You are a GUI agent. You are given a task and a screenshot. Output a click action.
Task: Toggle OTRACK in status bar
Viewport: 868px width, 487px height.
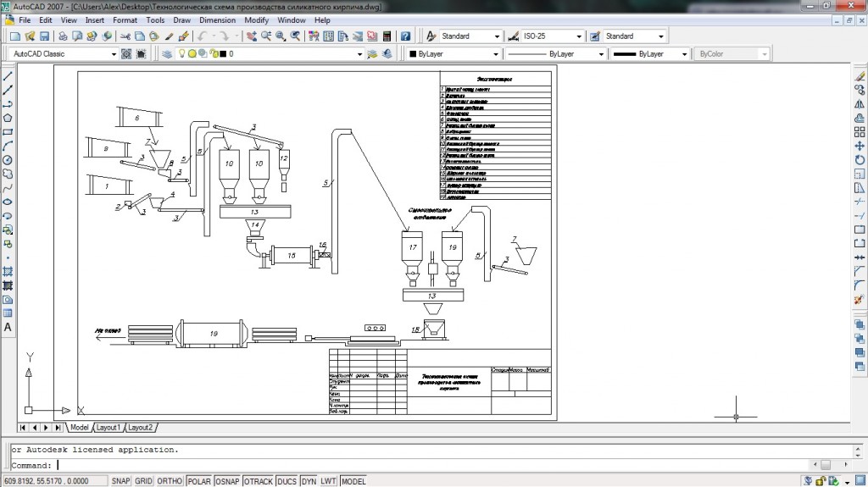click(x=259, y=481)
